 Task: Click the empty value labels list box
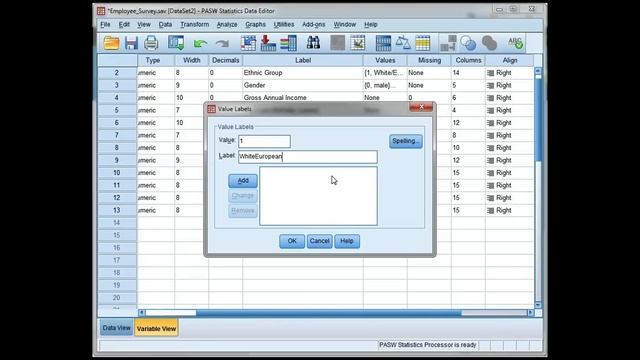point(318,196)
